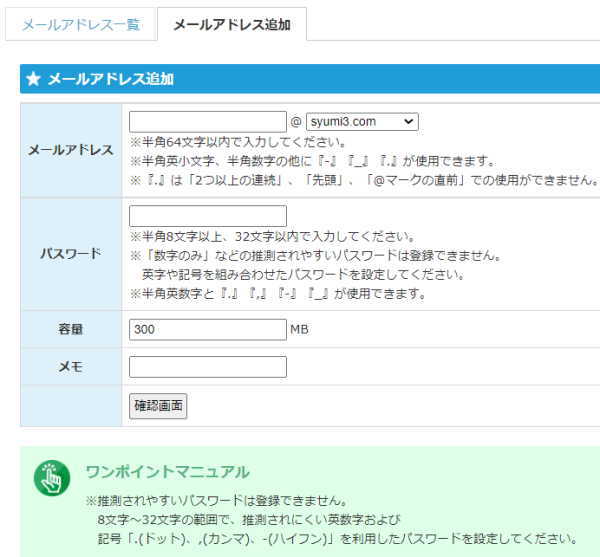Open the syumi3.com domain dropdown

pos(361,121)
